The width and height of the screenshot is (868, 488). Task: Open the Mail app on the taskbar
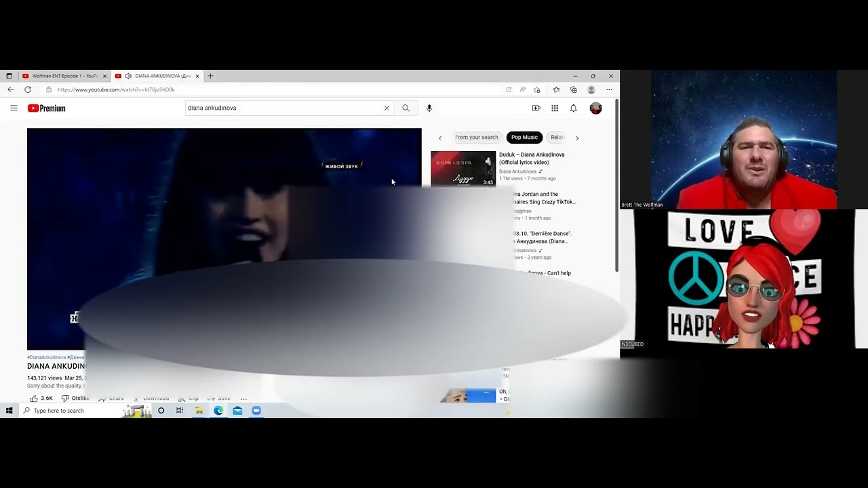click(x=237, y=411)
